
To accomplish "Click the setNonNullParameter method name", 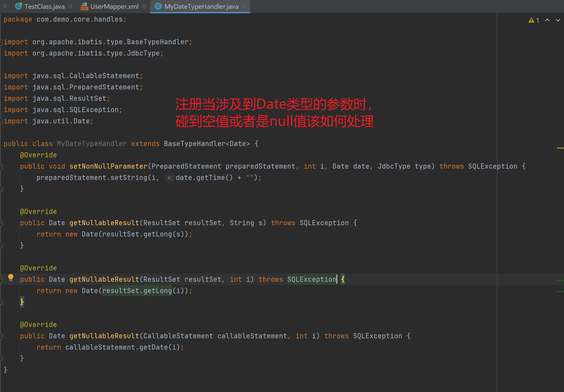I will (x=108, y=166).
